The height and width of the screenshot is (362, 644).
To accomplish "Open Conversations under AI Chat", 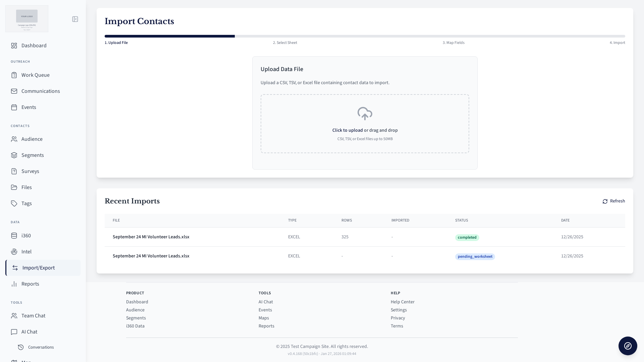I will [x=41, y=347].
